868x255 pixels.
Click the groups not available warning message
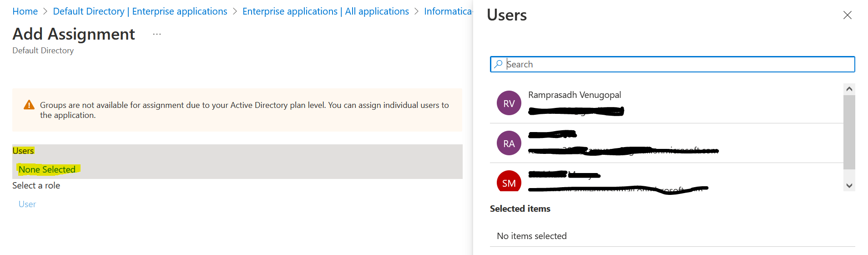coord(244,110)
